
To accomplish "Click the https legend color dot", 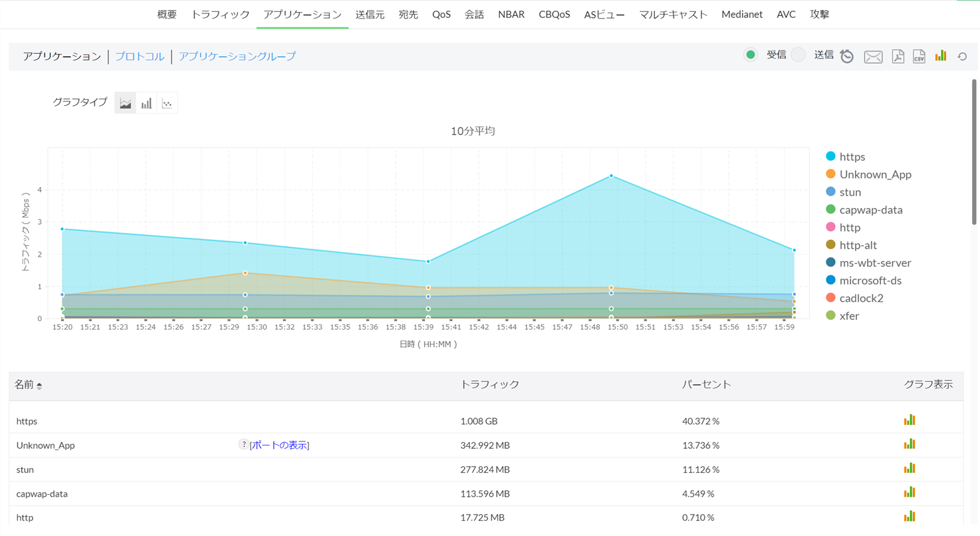I will click(x=830, y=156).
